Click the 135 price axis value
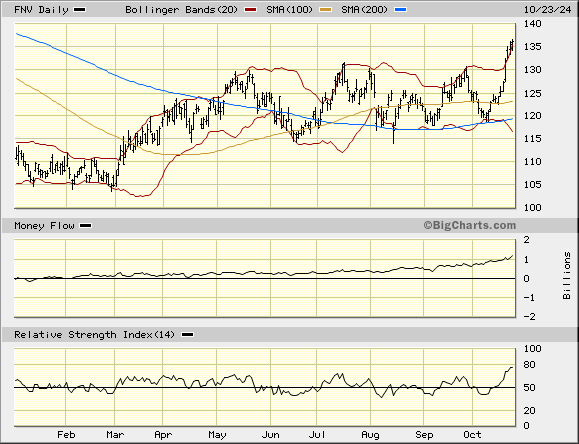 tap(532, 47)
